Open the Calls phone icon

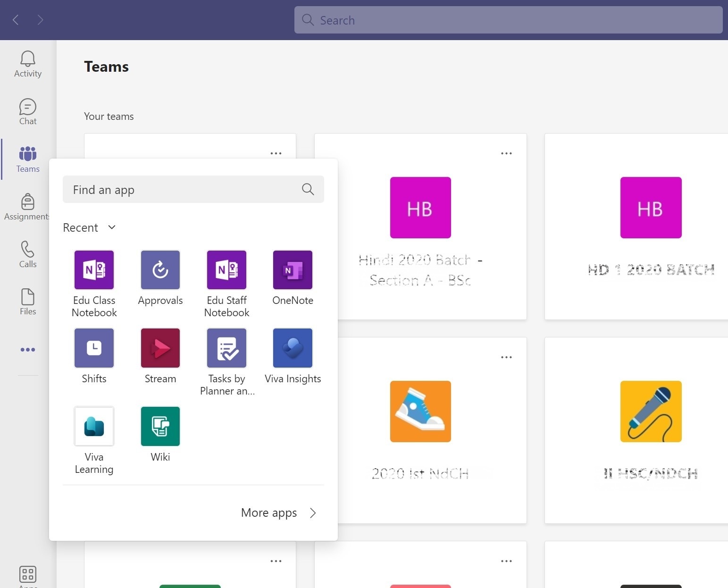pos(28,249)
